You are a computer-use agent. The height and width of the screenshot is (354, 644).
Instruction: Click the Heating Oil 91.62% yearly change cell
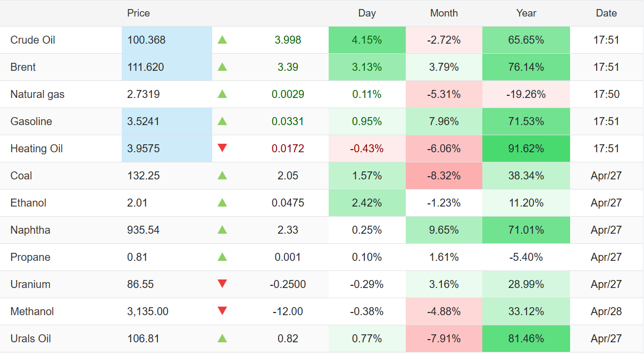point(526,149)
